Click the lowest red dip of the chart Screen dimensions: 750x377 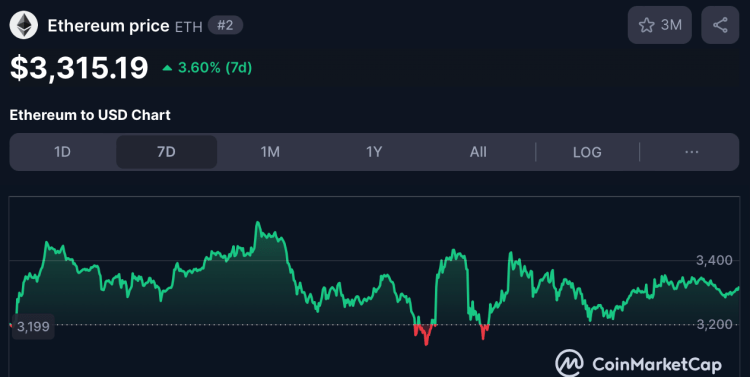pos(426,343)
